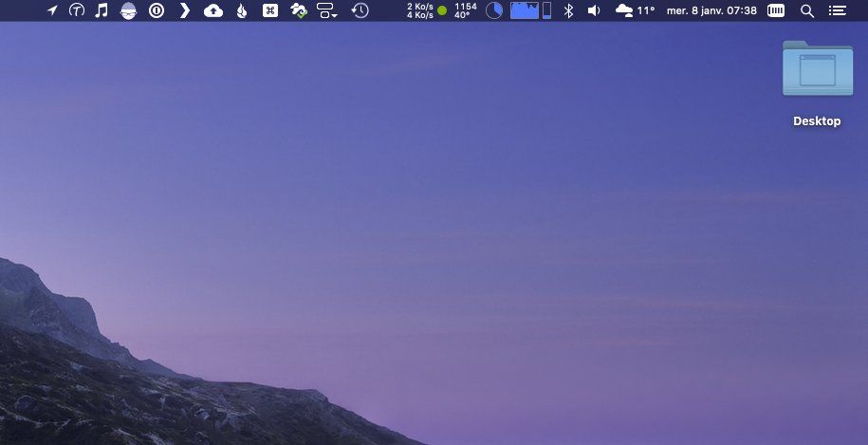Click the command key symbol icon
Viewport: 868px width, 445px height.
pos(270,10)
